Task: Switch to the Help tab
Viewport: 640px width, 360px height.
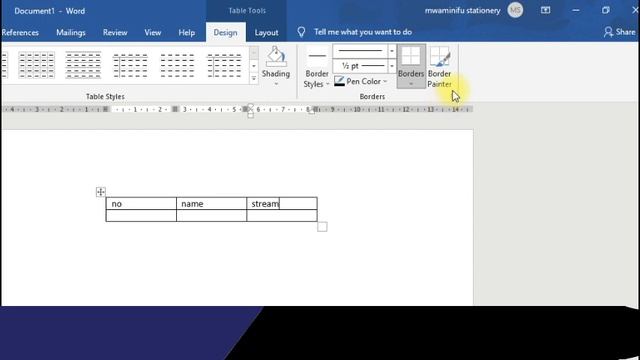Action: click(x=187, y=32)
